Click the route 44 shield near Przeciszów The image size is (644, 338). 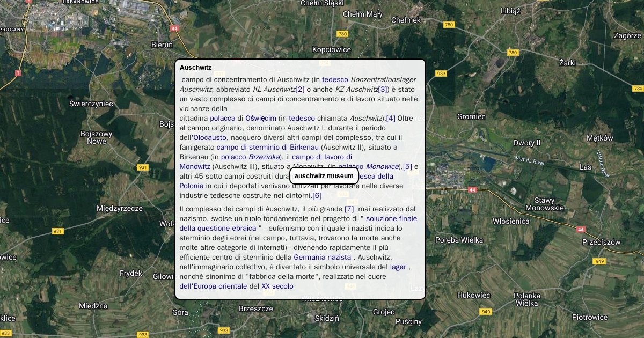pos(580,229)
